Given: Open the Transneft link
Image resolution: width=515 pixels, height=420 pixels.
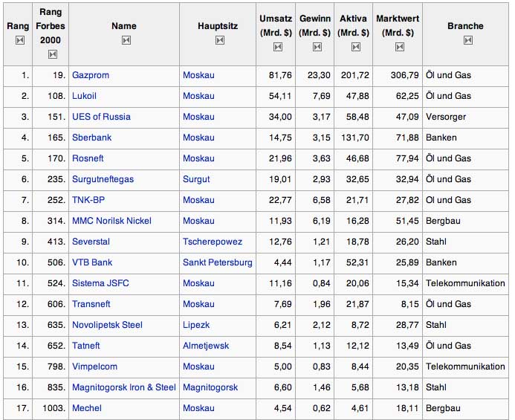Looking at the screenshot, I should point(91,304).
